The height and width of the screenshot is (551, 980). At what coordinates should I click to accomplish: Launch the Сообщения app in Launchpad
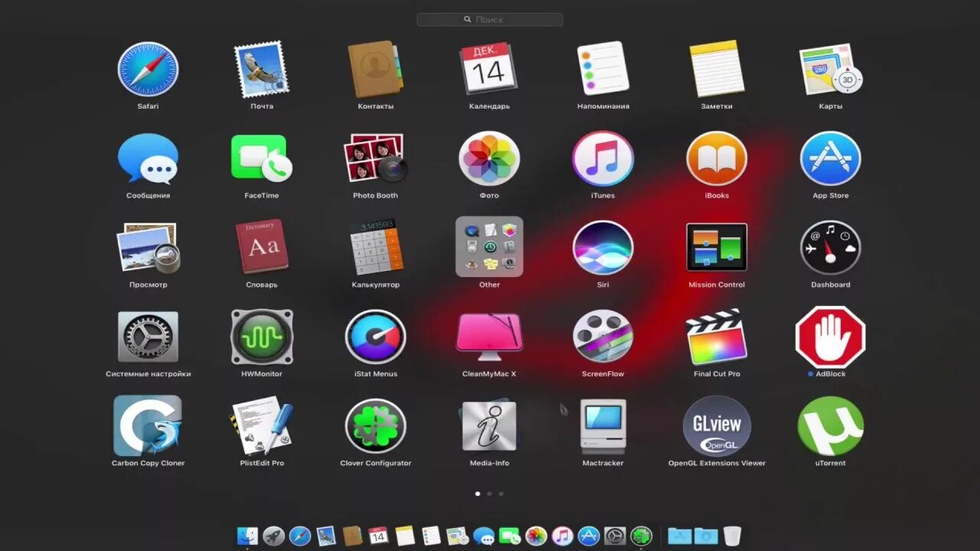coord(148,159)
